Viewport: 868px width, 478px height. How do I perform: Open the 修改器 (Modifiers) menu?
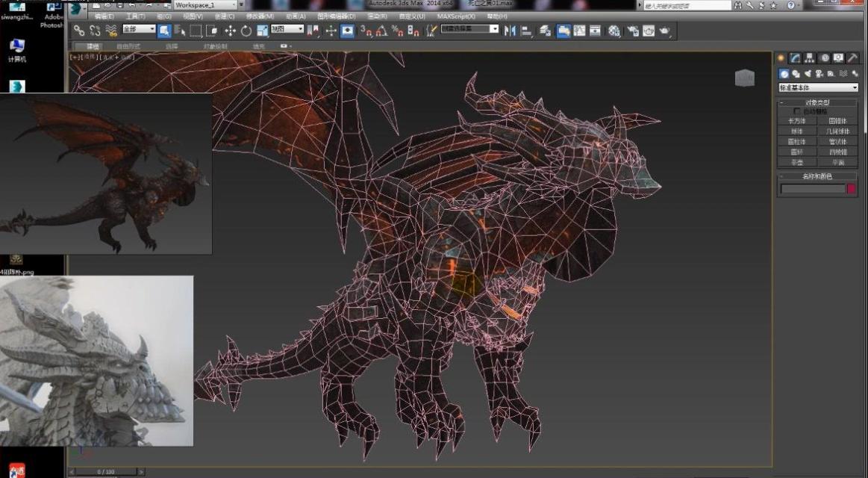(259, 16)
